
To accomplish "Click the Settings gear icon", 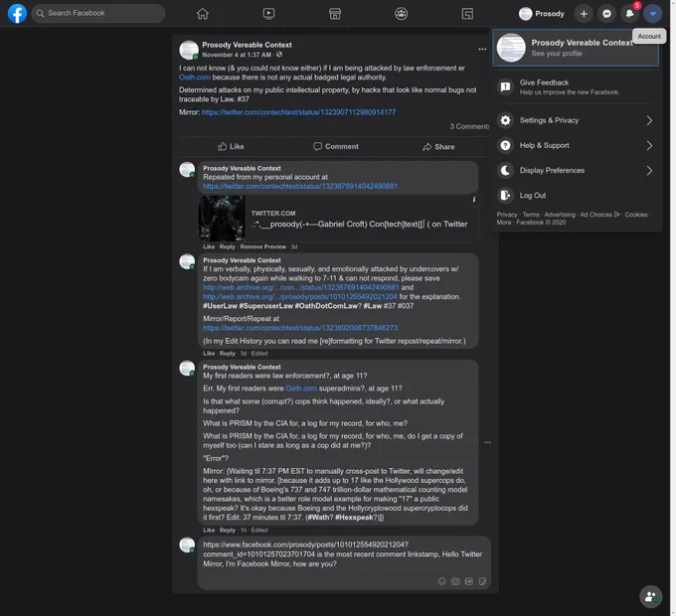I will pyautogui.click(x=506, y=120).
